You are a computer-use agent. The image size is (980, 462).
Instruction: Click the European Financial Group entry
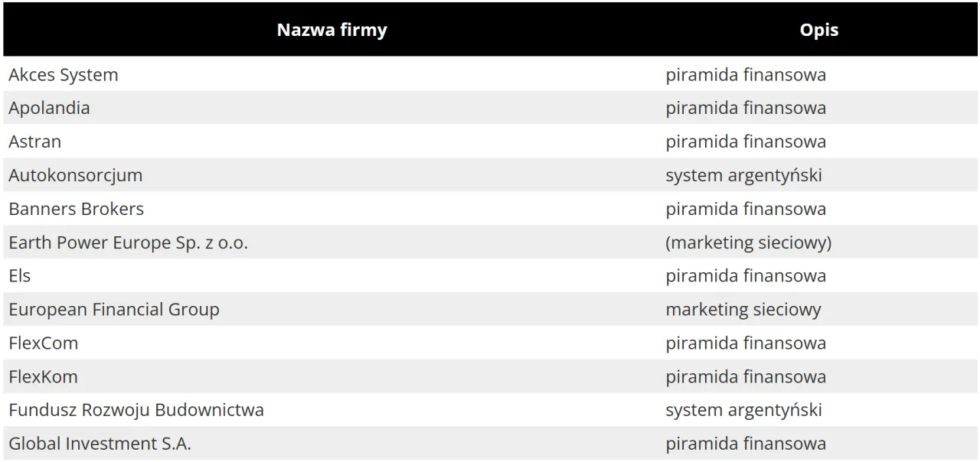114,309
